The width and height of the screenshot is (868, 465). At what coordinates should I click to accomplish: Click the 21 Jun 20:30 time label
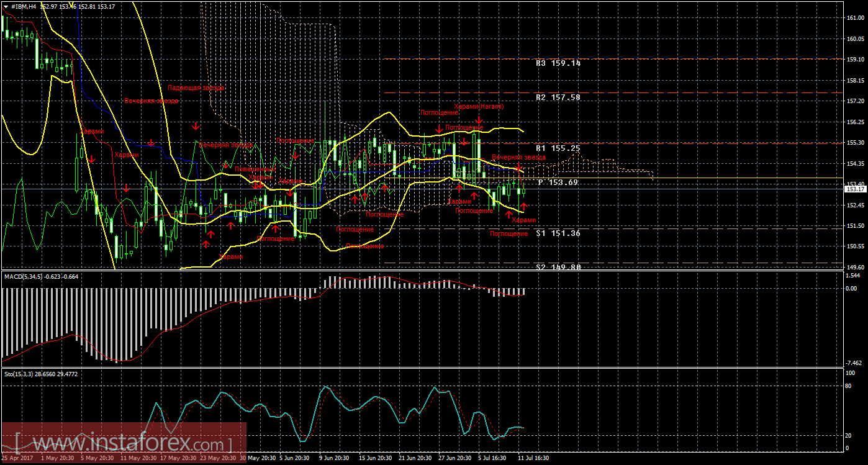pyautogui.click(x=417, y=458)
